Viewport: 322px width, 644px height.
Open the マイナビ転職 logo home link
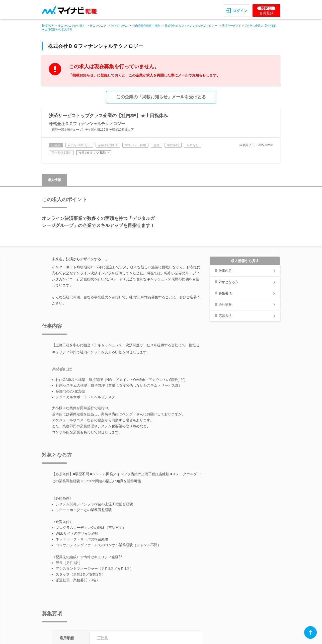69,11
